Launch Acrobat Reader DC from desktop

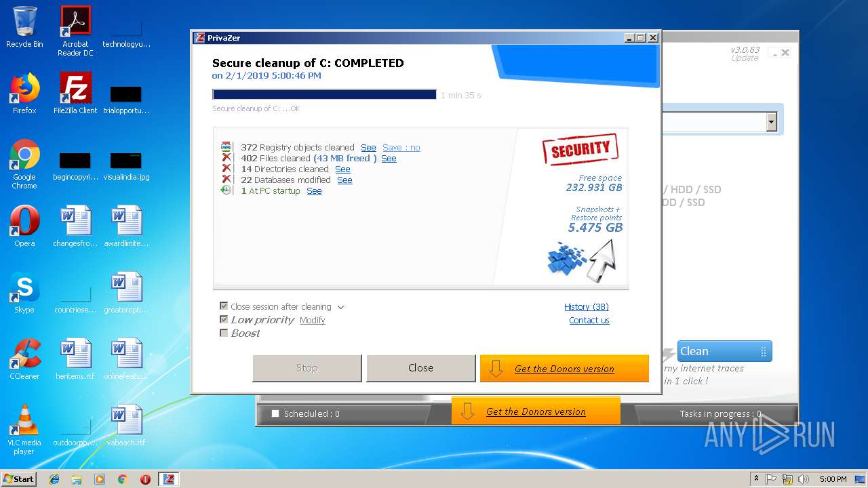click(75, 30)
